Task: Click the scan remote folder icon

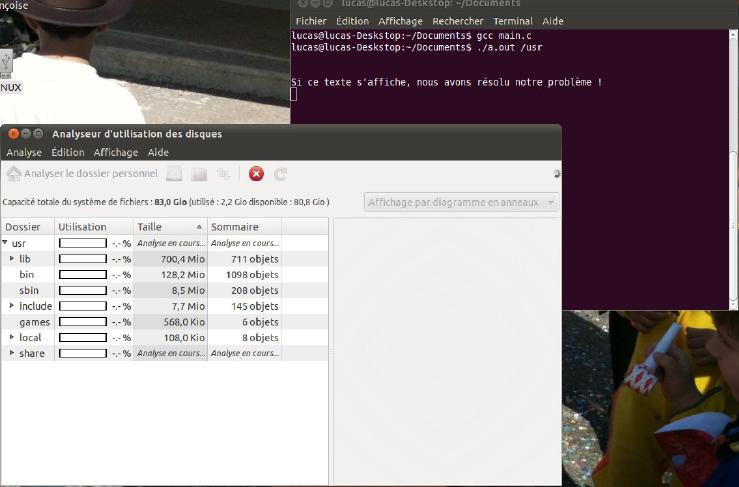Action: point(224,174)
